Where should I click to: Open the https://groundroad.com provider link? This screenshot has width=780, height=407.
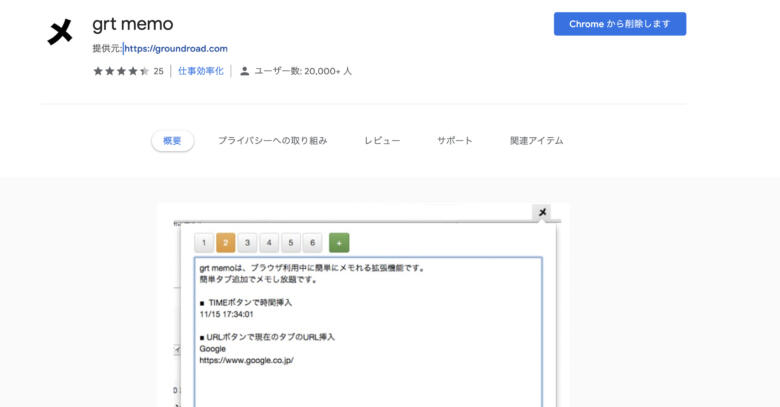click(176, 49)
